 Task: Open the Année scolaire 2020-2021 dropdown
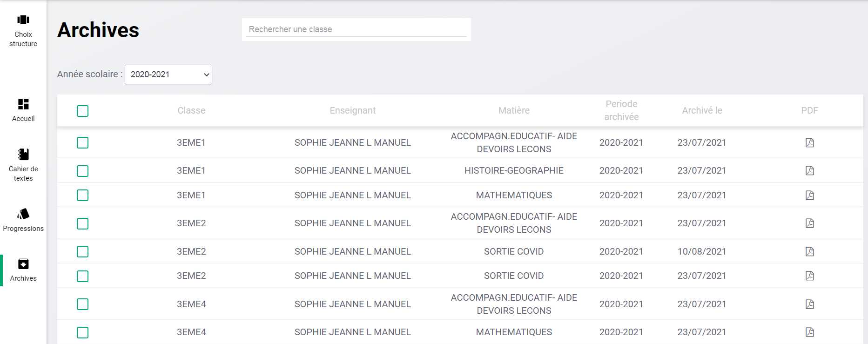[x=168, y=74]
